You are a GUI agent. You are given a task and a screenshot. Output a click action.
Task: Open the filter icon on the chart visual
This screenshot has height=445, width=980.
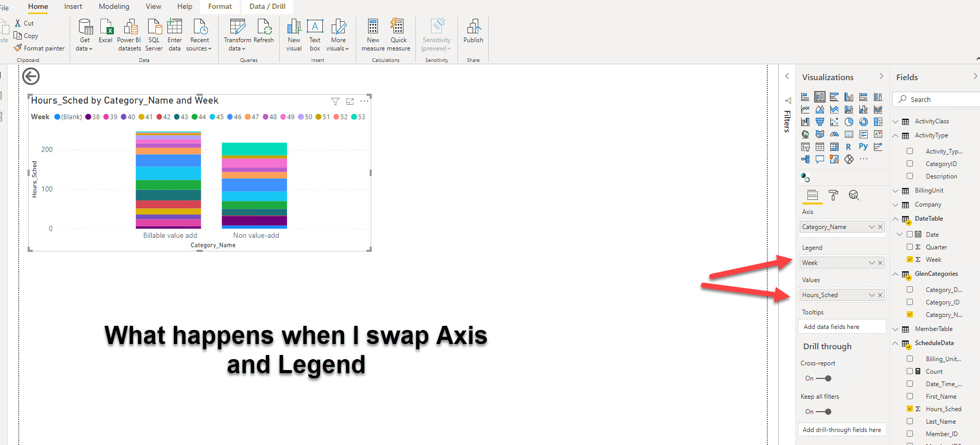(x=335, y=101)
